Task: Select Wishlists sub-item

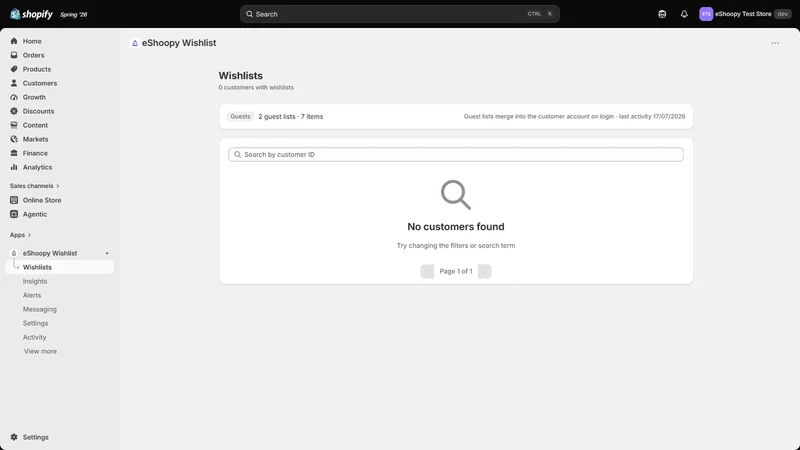Action: (x=37, y=267)
